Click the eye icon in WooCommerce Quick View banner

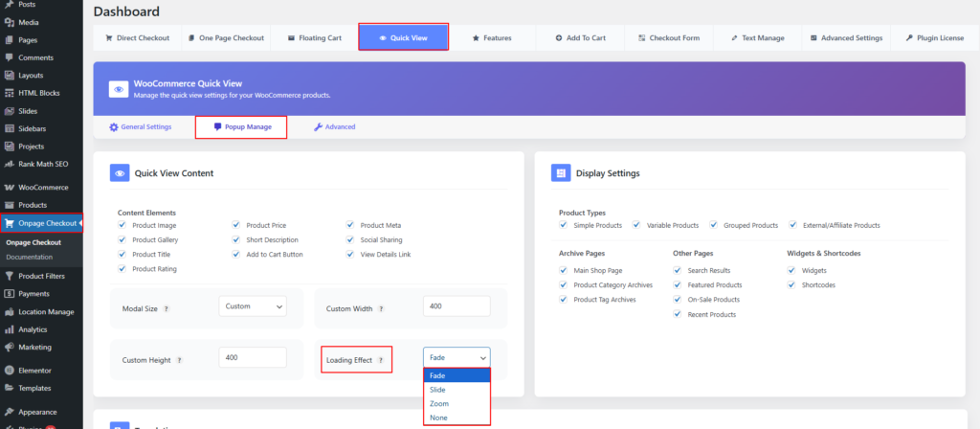pyautogui.click(x=119, y=89)
